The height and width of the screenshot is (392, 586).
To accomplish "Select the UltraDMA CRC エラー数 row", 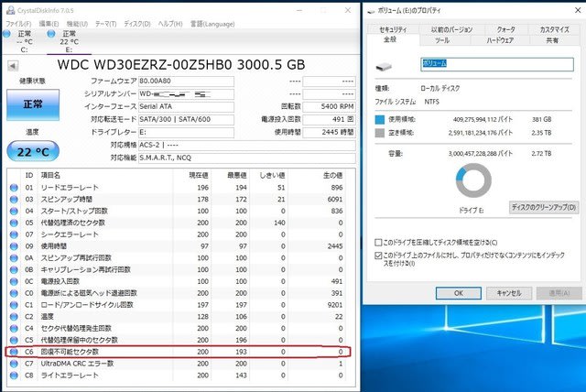I will tap(181, 364).
